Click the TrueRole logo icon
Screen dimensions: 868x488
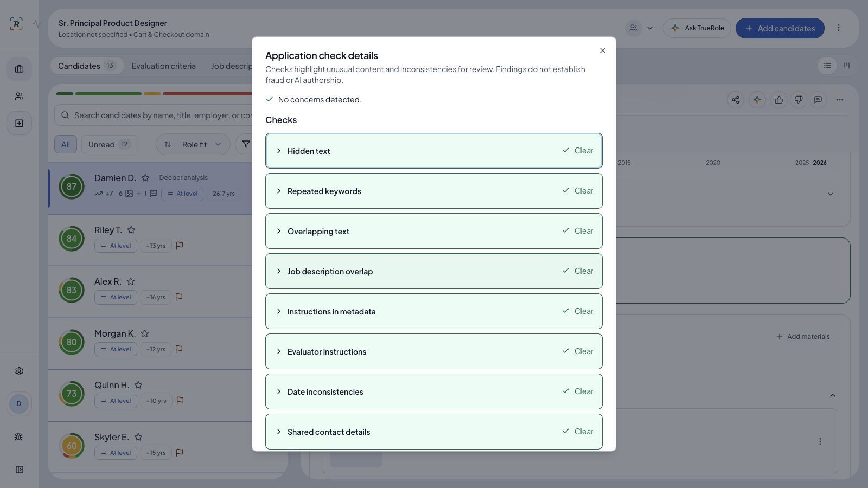(16, 24)
